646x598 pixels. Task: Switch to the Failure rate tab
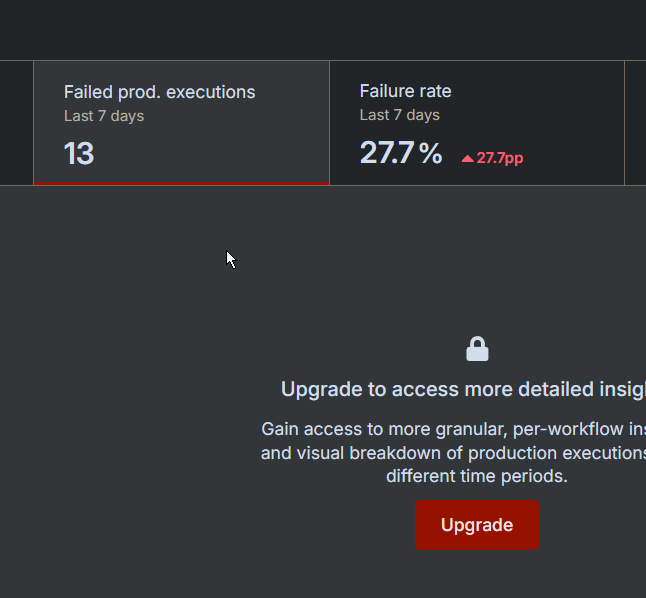click(476, 123)
